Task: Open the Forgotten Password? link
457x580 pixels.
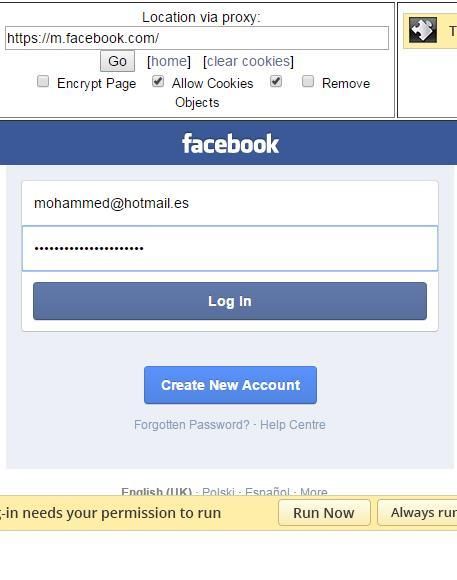Action: point(192,425)
